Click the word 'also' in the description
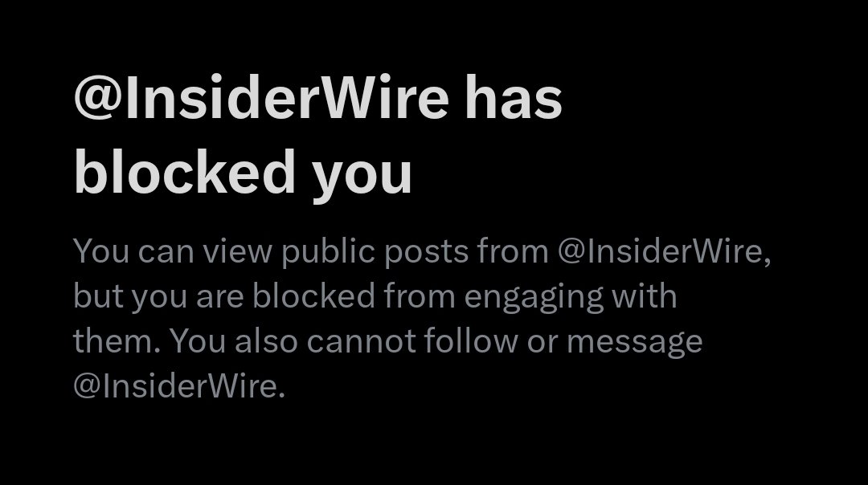The height and width of the screenshot is (485, 868). [x=266, y=340]
